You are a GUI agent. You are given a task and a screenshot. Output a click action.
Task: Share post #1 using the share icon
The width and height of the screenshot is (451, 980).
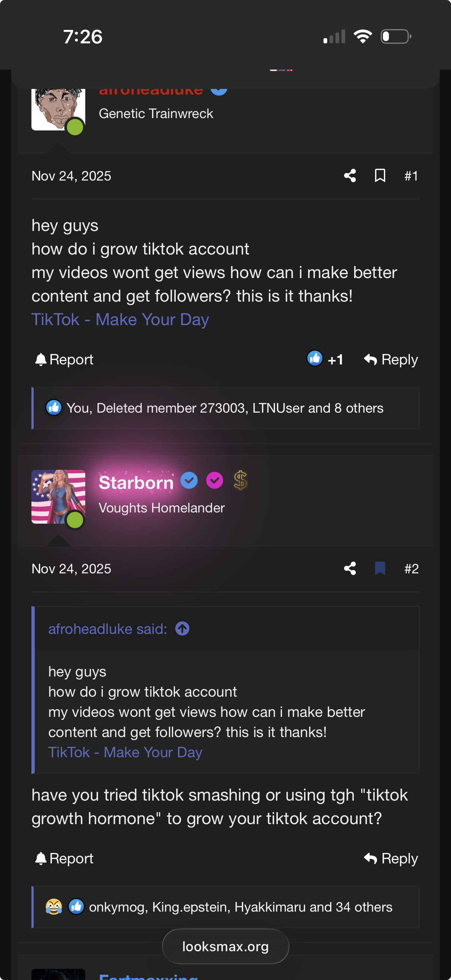[350, 175]
